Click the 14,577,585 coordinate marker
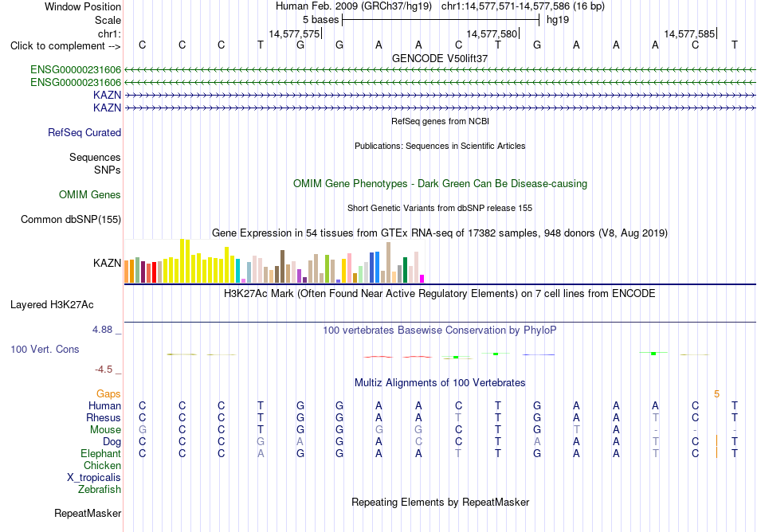The image size is (757, 532). 689,33
